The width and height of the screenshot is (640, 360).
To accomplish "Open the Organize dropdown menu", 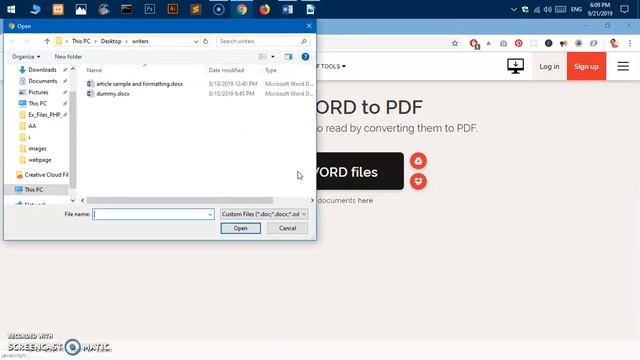I will click(26, 57).
